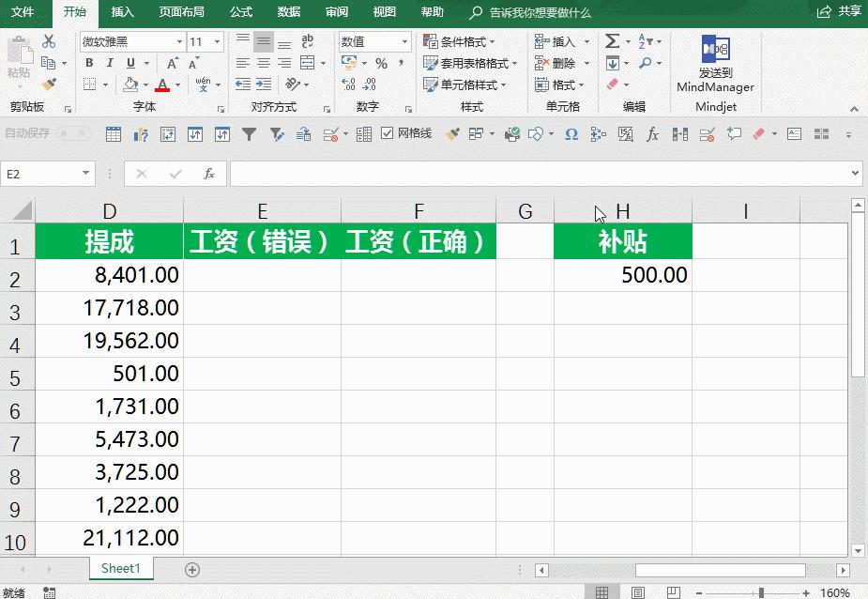The image size is (868, 599).
Task: Select the AutoSum Σ icon
Action: 611,41
